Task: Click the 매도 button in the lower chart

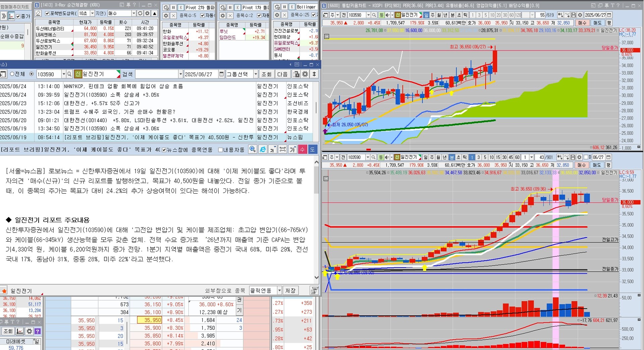Action: coord(597,165)
